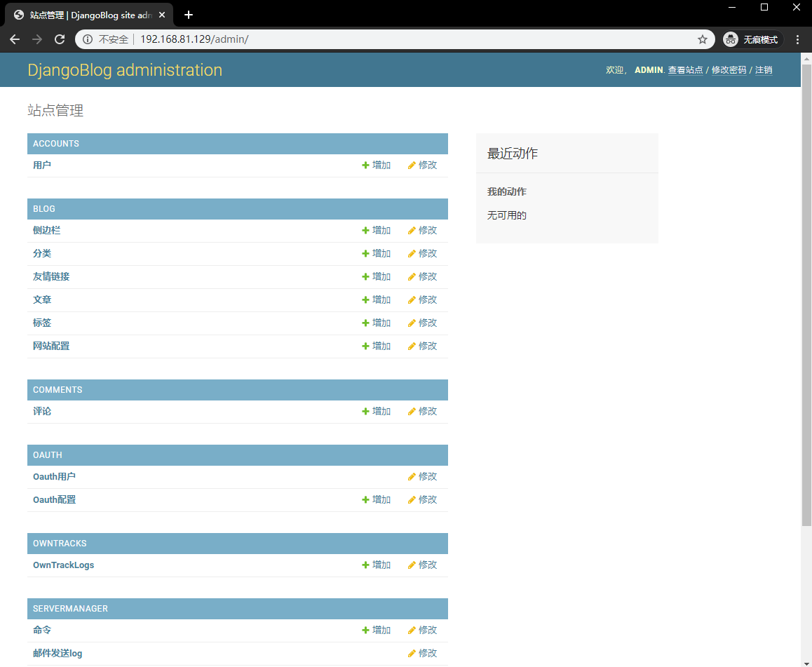
Task: Go back to the previous page
Action: [x=15, y=39]
